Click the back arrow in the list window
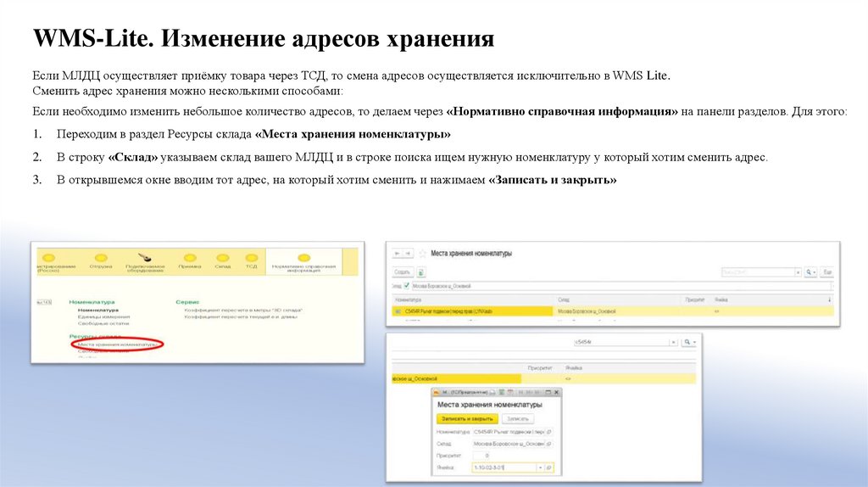The width and height of the screenshot is (868, 487). pyautogui.click(x=397, y=253)
